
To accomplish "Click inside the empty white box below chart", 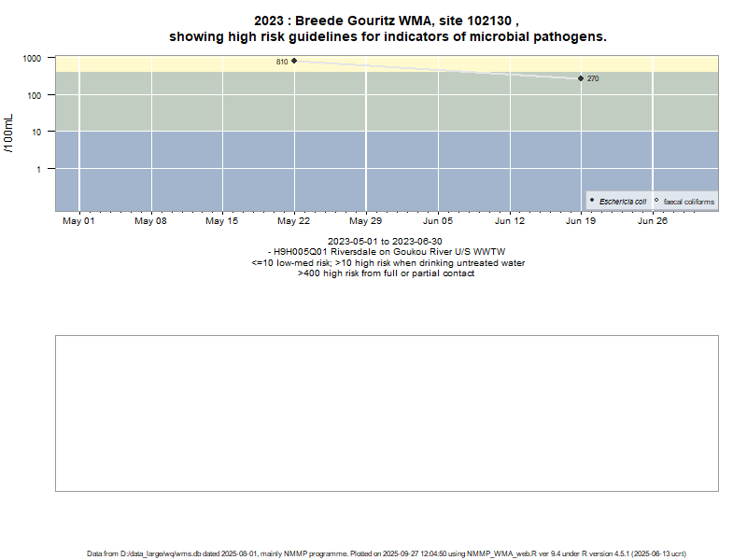I will 387,413.
